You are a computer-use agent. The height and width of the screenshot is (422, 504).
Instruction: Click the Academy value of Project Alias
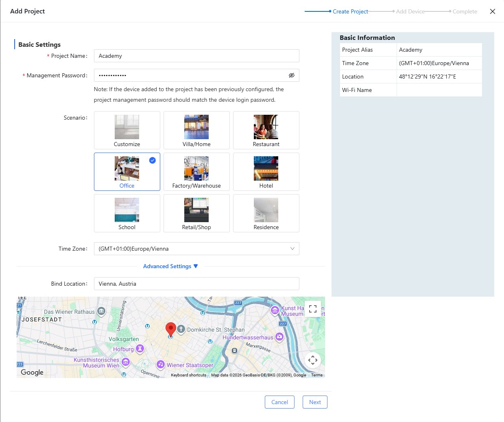pyautogui.click(x=410, y=50)
